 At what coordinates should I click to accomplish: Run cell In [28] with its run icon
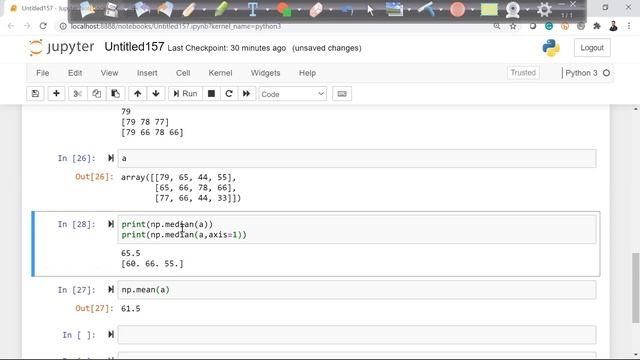(x=111, y=224)
